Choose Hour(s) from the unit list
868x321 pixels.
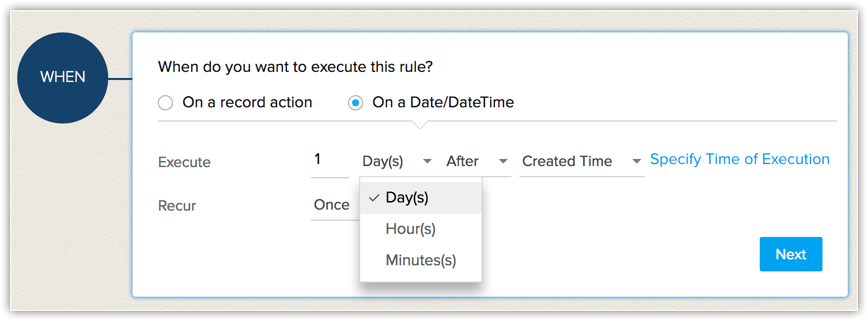coord(411,228)
